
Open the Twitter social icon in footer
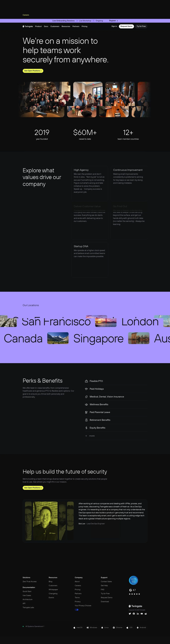coord(130,614)
